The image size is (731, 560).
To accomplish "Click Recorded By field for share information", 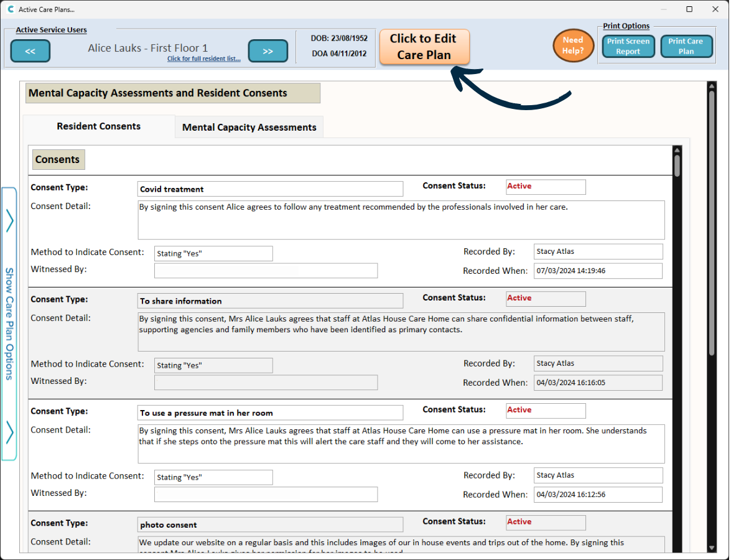I will 598,363.
